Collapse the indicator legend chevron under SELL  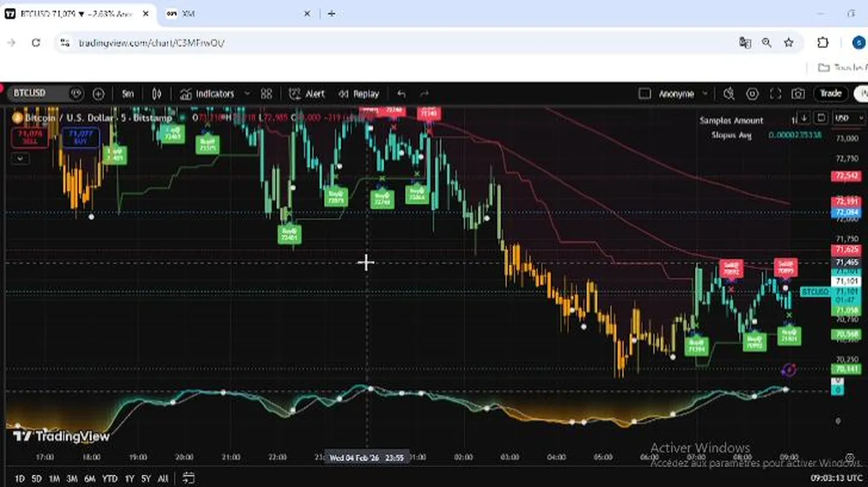tap(20, 159)
